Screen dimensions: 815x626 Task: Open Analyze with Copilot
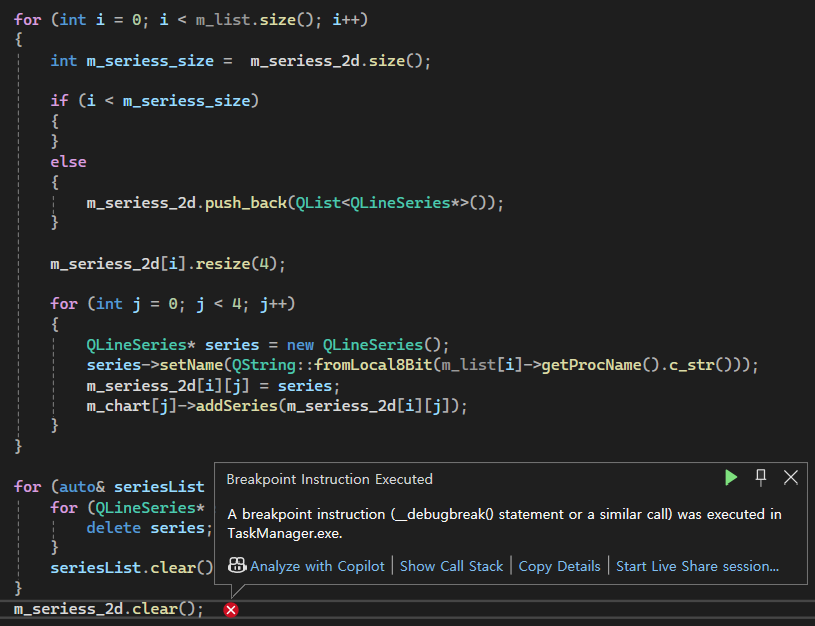click(x=317, y=566)
